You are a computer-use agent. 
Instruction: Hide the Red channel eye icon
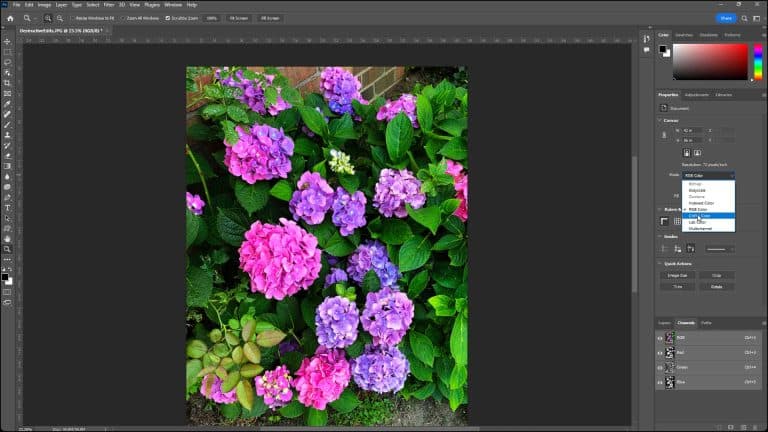pos(660,353)
